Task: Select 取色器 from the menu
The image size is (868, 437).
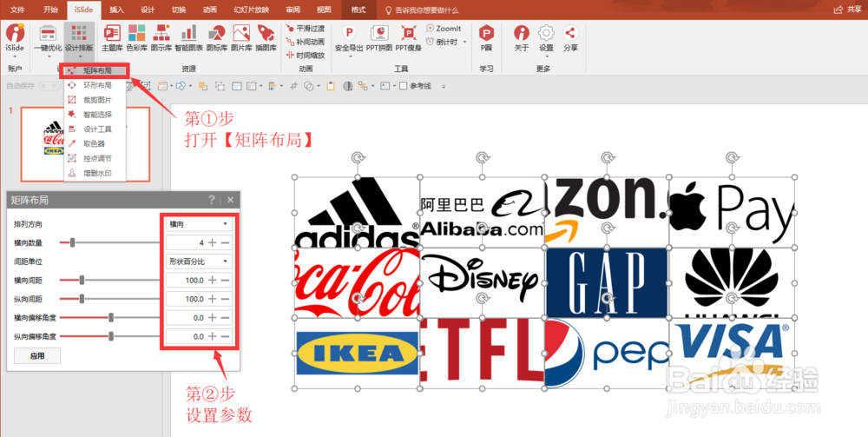Action: (96, 144)
